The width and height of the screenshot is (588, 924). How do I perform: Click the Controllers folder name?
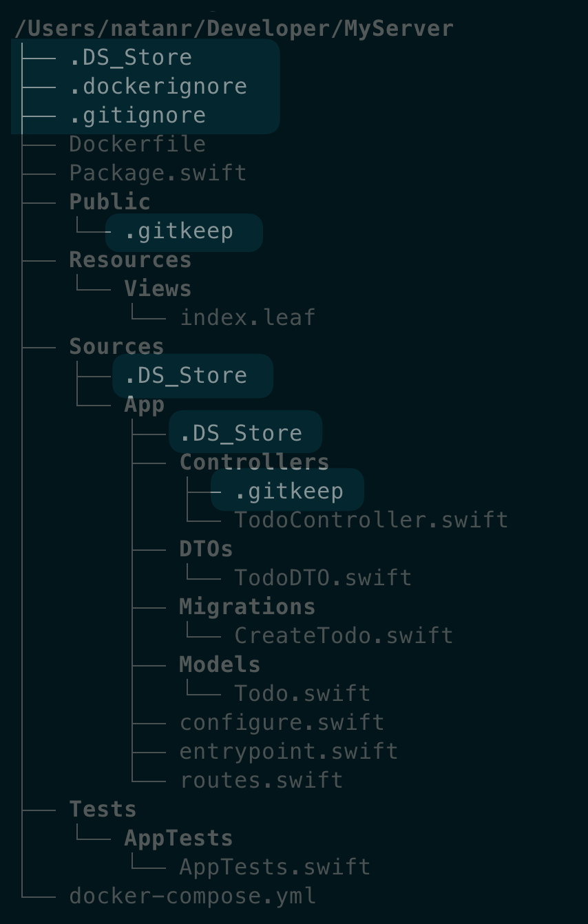(254, 463)
